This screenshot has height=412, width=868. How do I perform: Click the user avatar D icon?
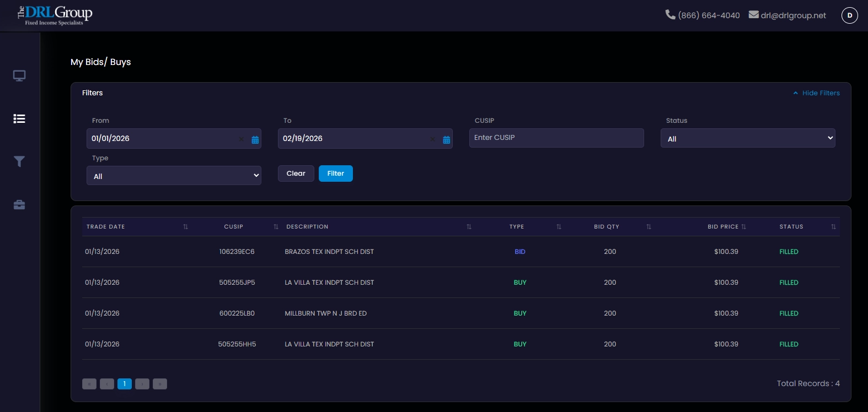(849, 15)
